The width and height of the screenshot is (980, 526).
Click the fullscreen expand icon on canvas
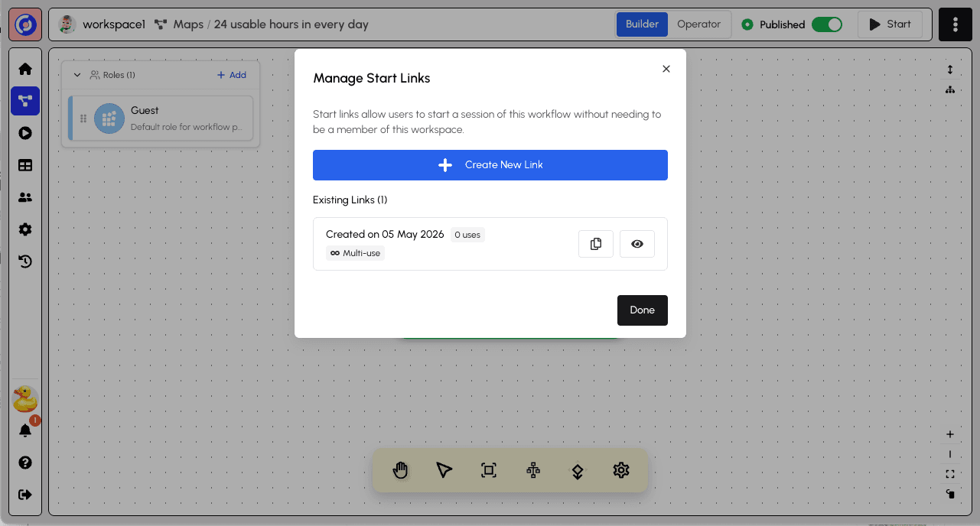click(950, 474)
